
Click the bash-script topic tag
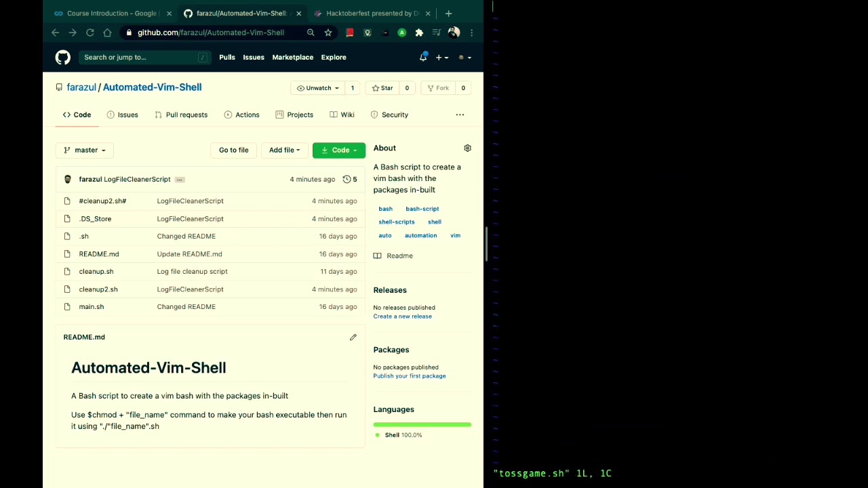[x=422, y=209]
